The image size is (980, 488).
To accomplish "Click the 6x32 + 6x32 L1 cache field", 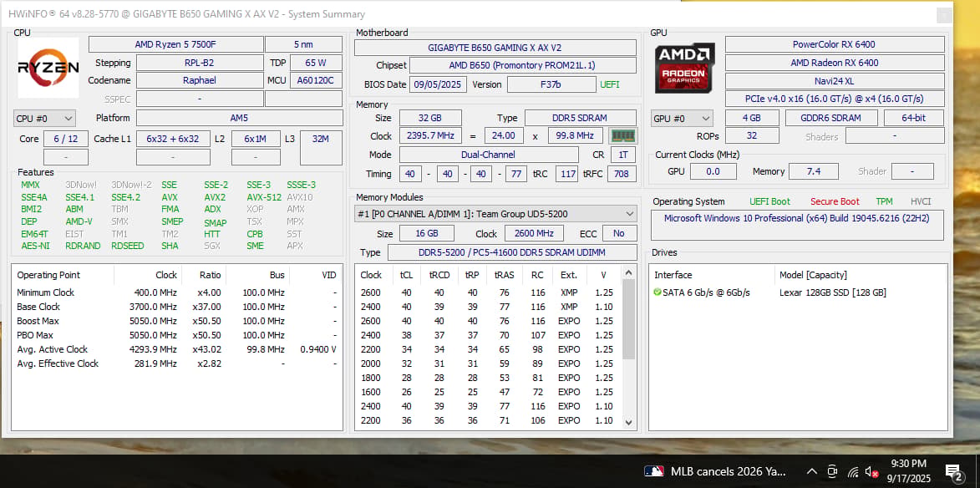I will click(173, 139).
